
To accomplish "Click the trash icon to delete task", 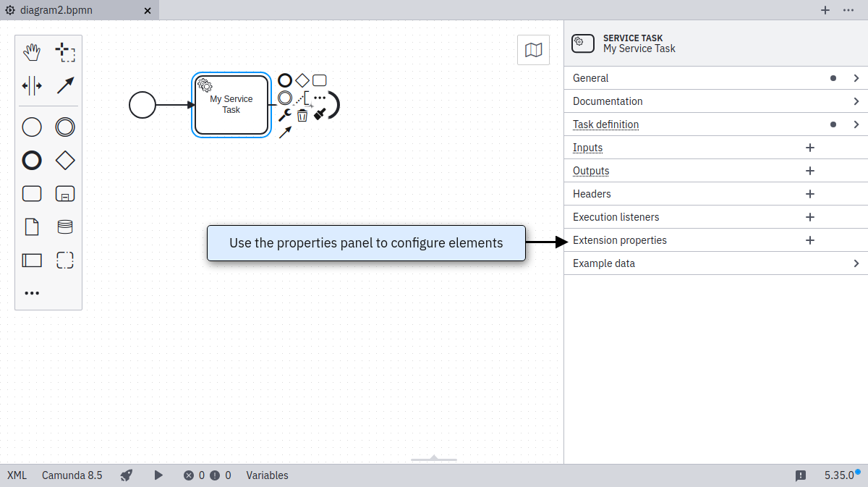I will [302, 115].
